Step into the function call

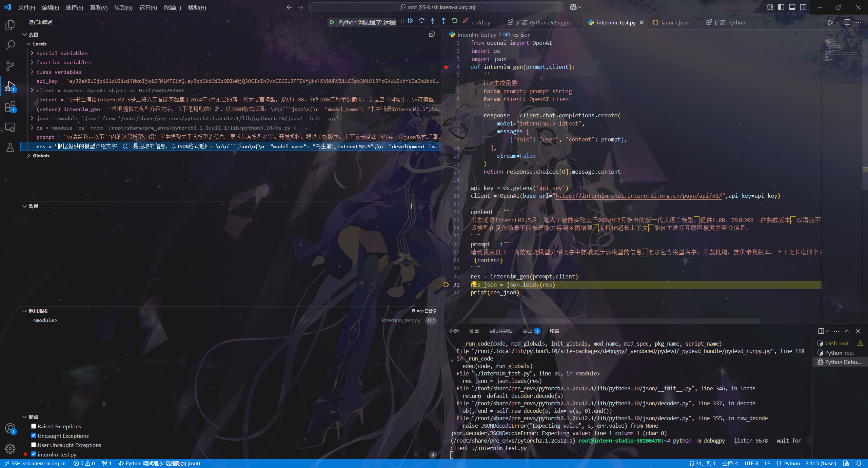pyautogui.click(x=433, y=21)
